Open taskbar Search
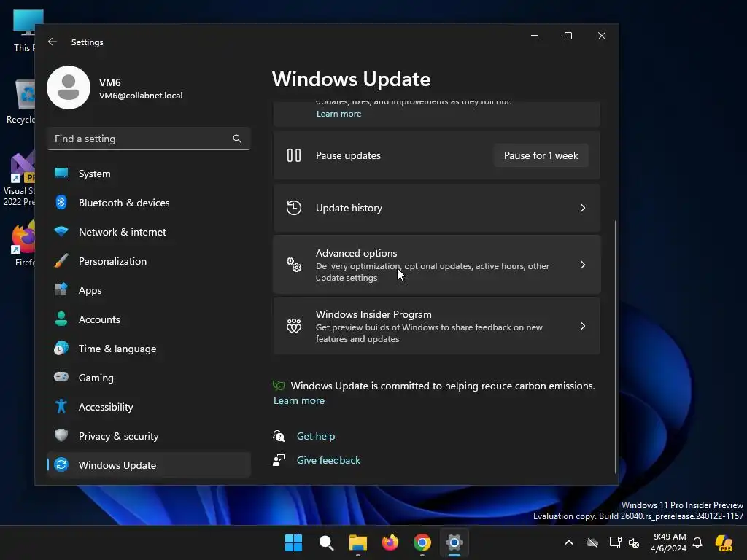The height and width of the screenshot is (560, 747). 326,542
